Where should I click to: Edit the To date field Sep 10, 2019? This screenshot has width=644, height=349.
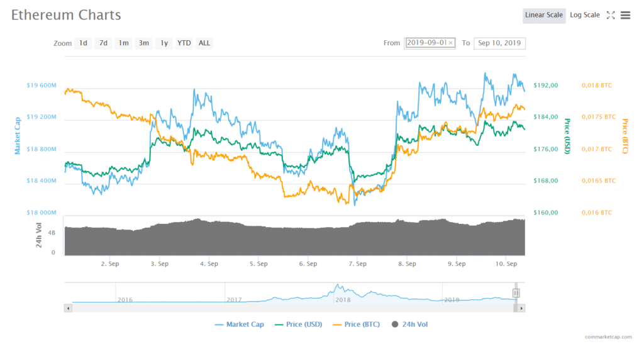coord(499,43)
